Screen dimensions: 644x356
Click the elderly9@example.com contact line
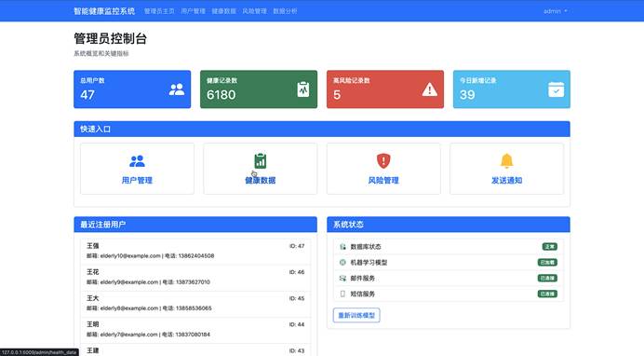[148, 282]
